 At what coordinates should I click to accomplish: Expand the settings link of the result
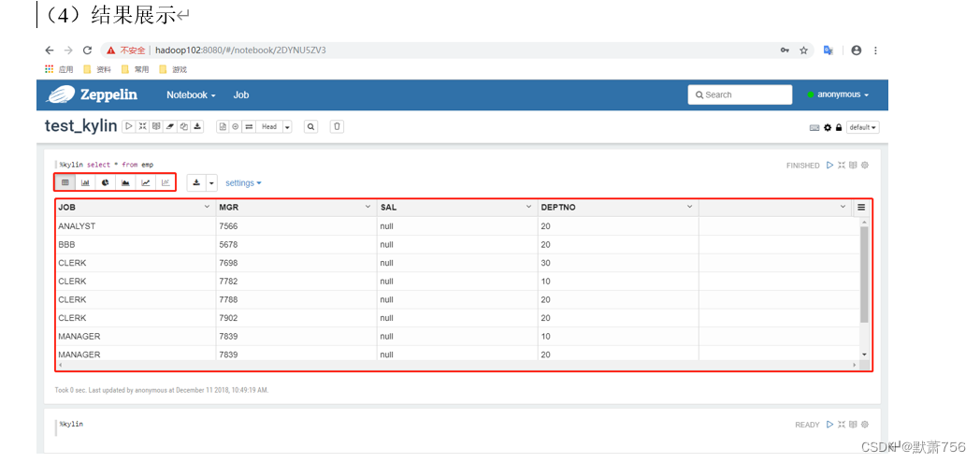click(x=243, y=183)
